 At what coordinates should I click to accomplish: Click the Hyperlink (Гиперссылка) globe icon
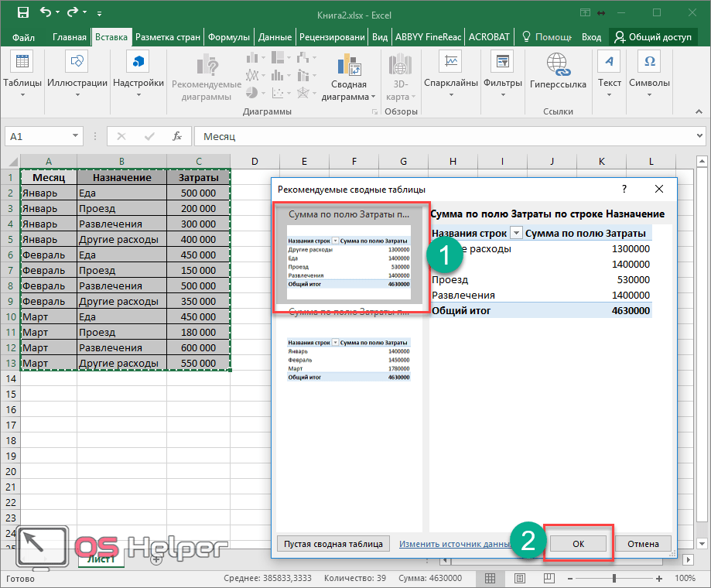[x=558, y=63]
